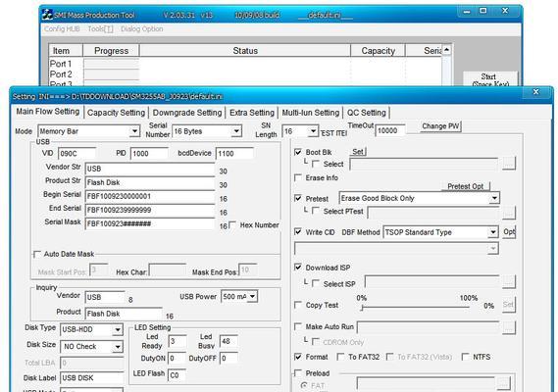Viewport: 558px width, 392px height.
Task: Click browse button next to Make Auto Run
Action: 509,327
